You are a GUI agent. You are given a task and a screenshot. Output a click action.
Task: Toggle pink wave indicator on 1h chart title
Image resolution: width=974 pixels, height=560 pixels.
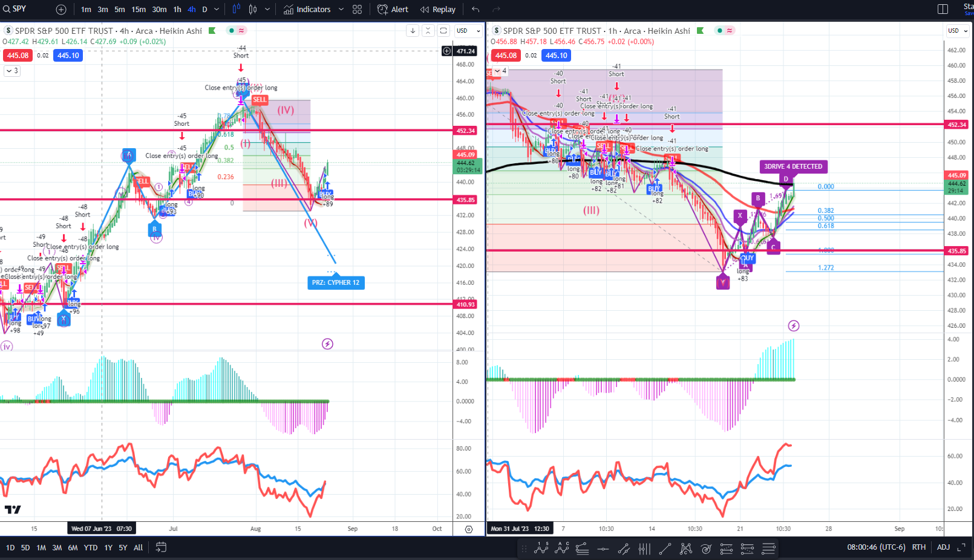(730, 30)
